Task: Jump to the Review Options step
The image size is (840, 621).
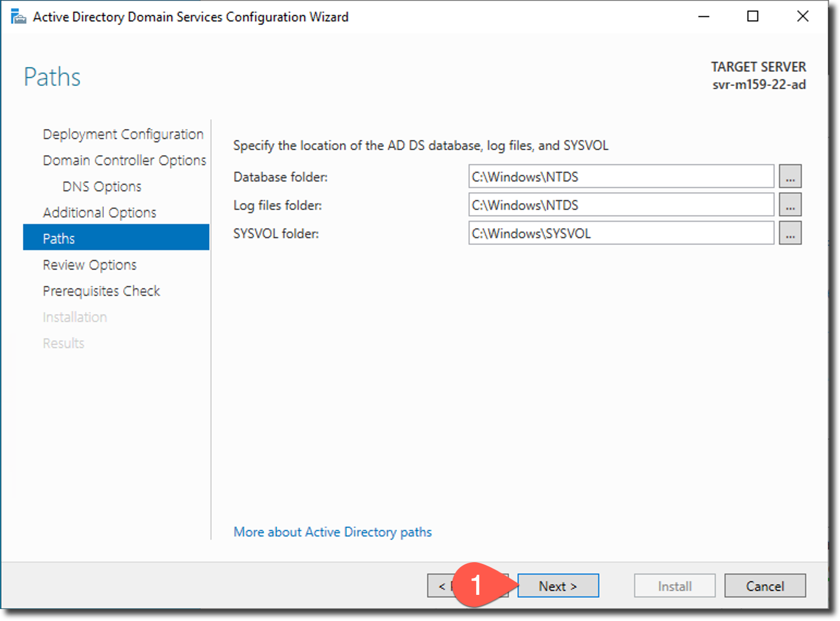Action: (x=90, y=265)
